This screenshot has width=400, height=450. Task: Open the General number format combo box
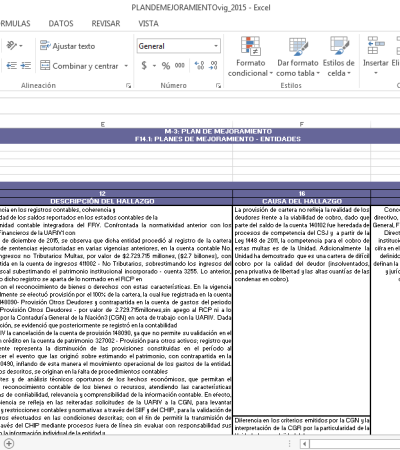179,46
